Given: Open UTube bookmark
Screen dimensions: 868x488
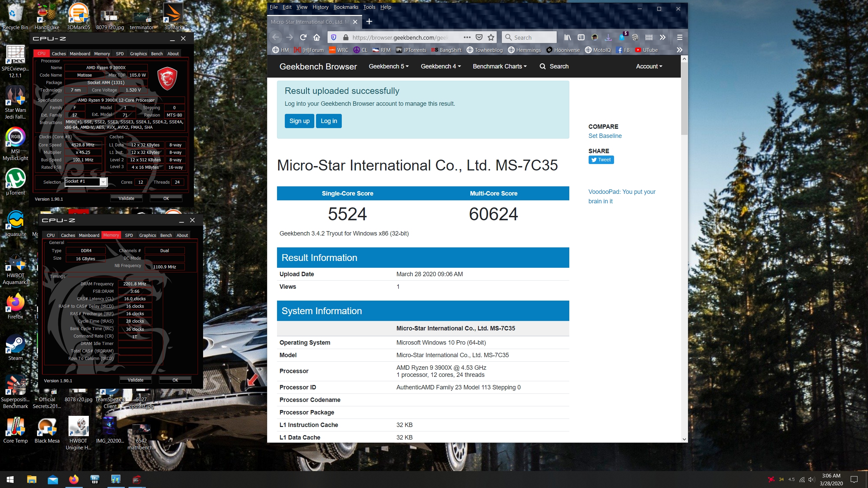Looking at the screenshot, I should pos(646,50).
